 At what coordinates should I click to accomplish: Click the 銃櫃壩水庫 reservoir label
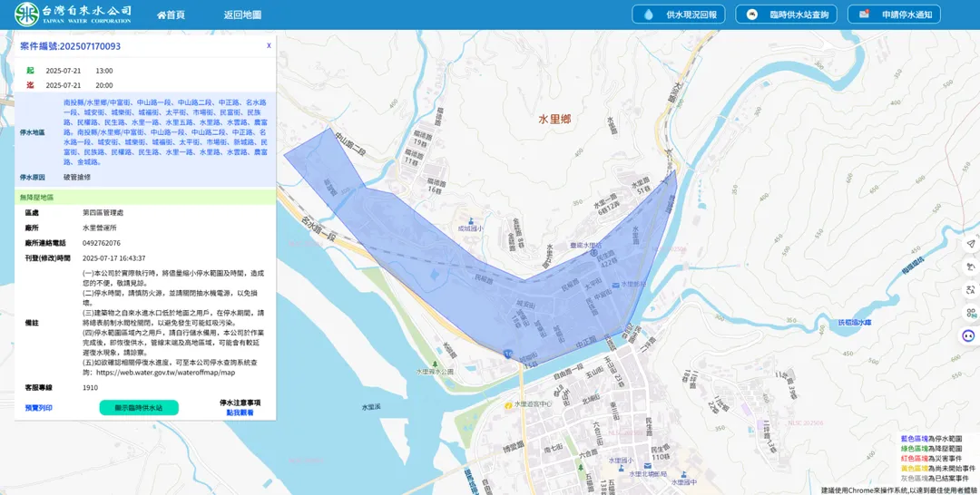click(855, 323)
